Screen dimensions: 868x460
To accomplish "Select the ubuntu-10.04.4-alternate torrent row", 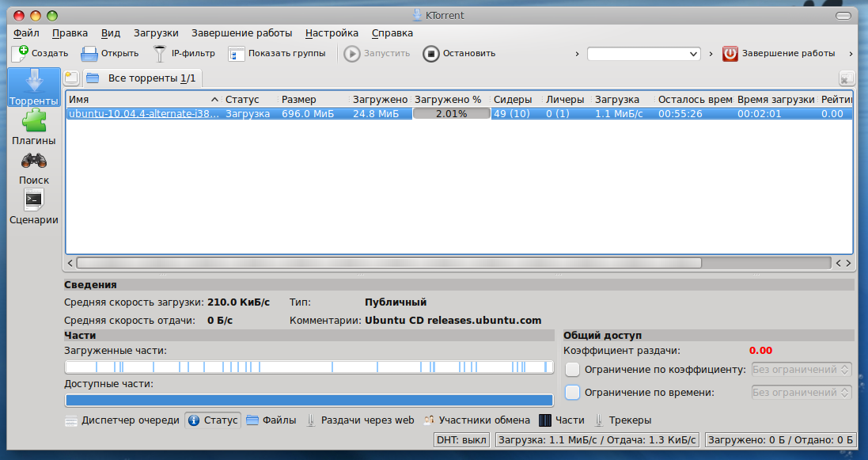I will point(459,114).
